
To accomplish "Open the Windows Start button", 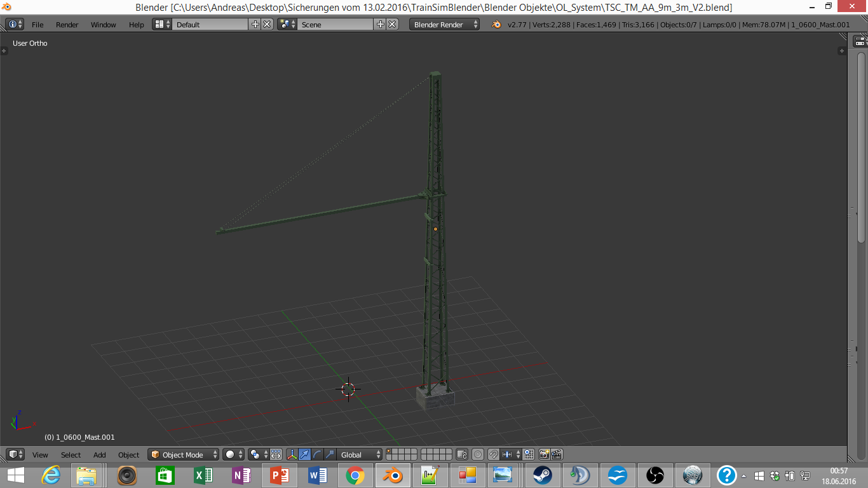I will click(16, 475).
